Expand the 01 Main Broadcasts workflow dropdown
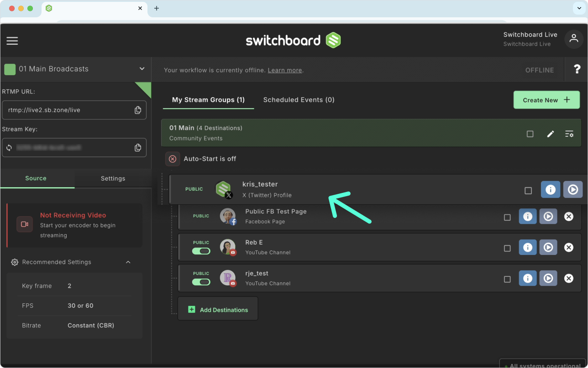The height and width of the screenshot is (368, 588). pyautogui.click(x=142, y=69)
